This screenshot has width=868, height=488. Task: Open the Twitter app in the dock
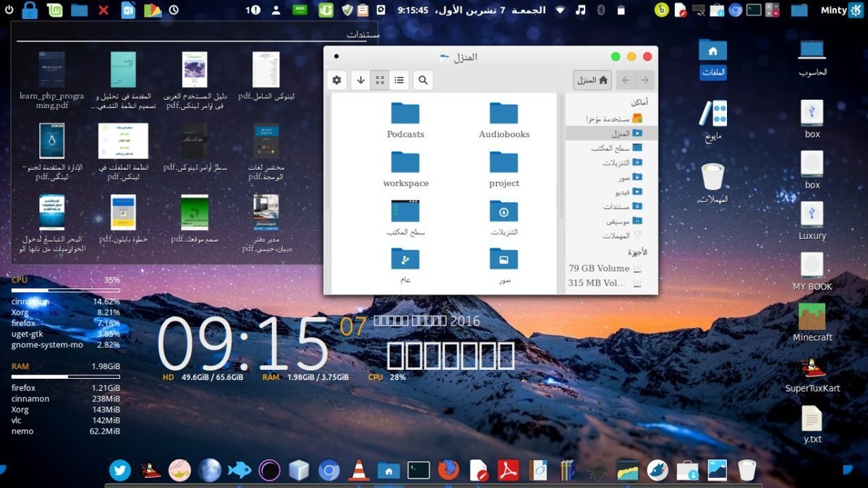[120, 471]
